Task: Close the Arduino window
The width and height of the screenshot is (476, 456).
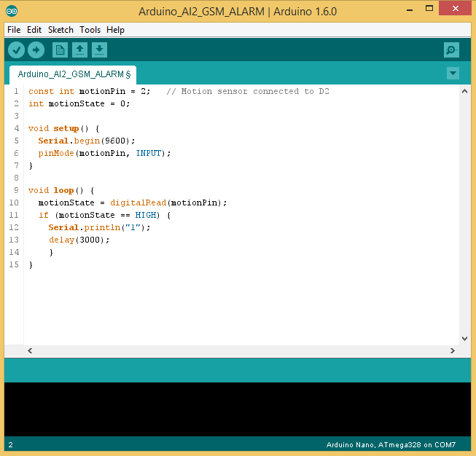Action: [x=455, y=9]
